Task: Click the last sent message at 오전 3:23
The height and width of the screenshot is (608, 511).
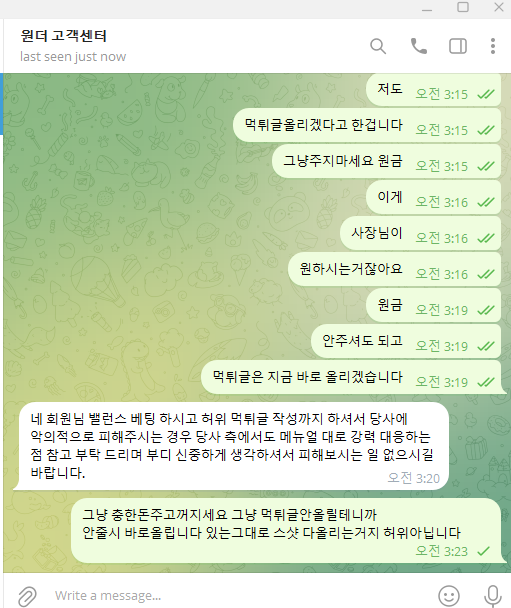Action: coord(289,530)
